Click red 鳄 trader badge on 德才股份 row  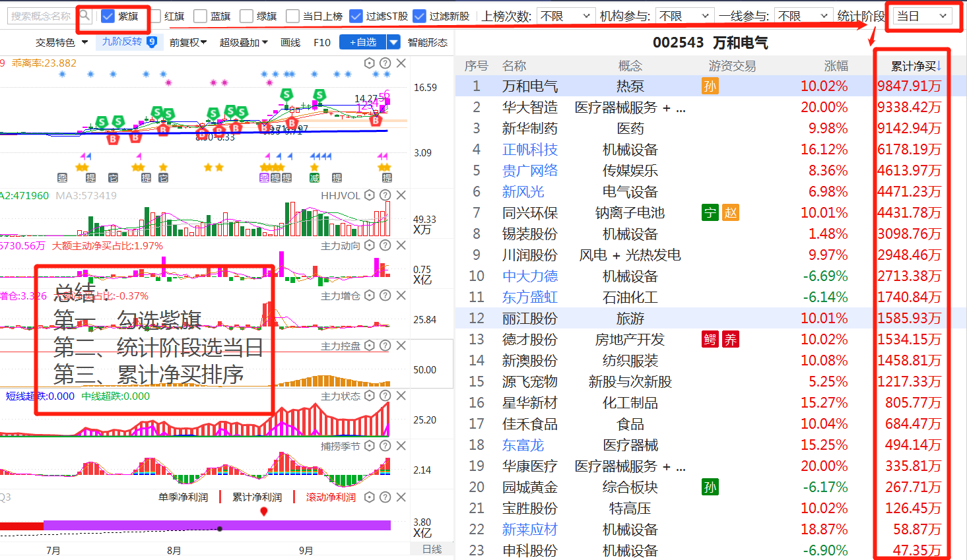[x=710, y=340]
